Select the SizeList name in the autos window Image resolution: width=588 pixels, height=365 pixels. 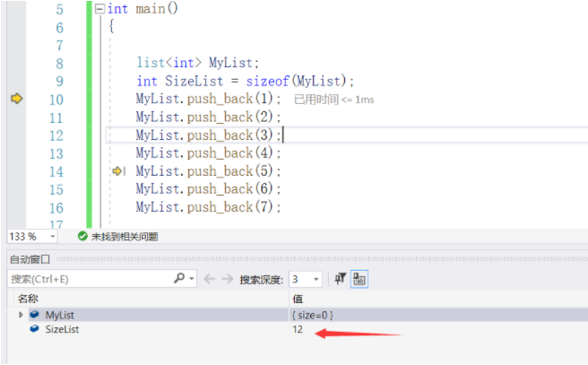click(x=62, y=329)
